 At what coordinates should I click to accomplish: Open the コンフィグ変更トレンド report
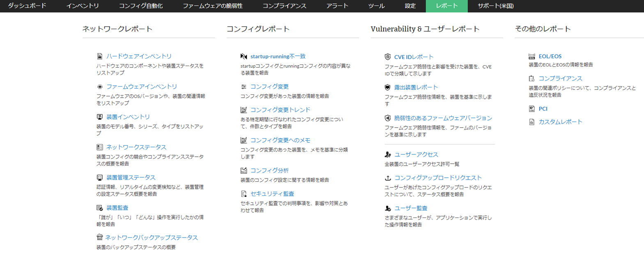280,110
